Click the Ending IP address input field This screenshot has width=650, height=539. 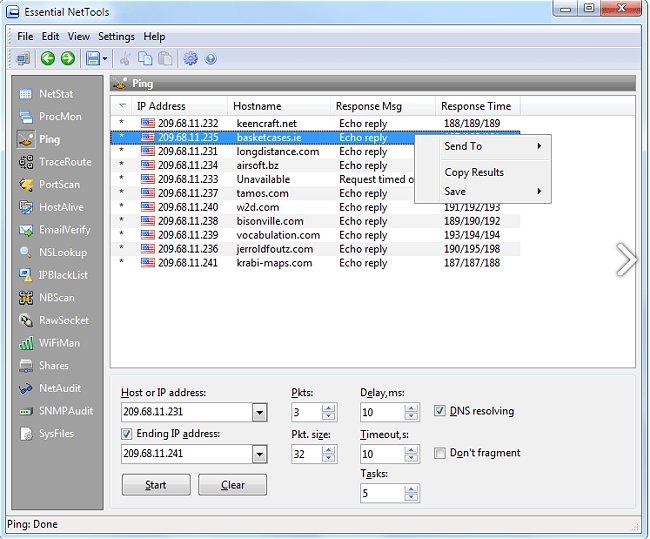click(187, 454)
